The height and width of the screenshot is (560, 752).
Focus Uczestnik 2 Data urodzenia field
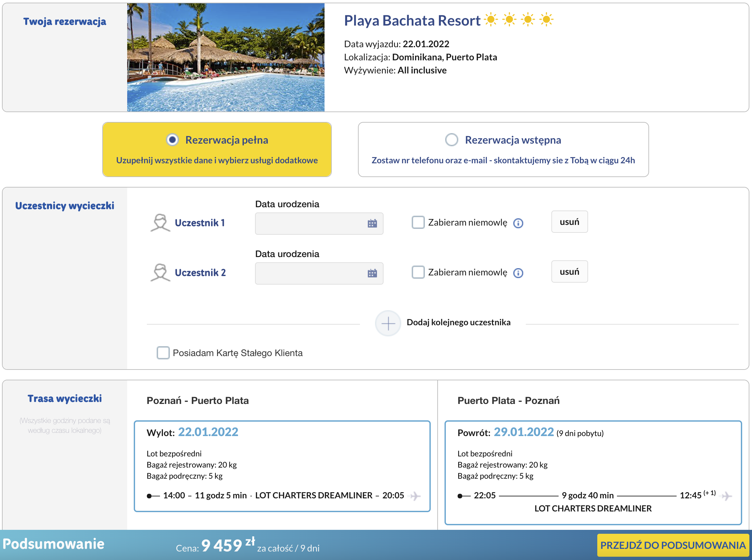319,273
